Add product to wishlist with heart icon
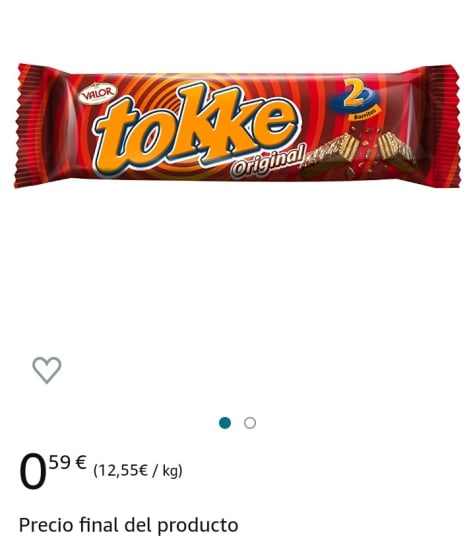Viewport: 475px width, 541px height. pos(47,370)
